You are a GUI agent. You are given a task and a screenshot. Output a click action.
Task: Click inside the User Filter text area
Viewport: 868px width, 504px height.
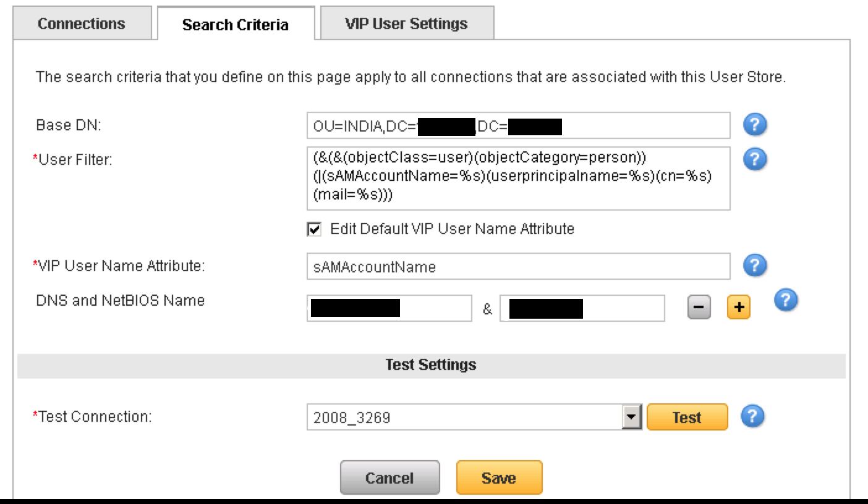tap(518, 178)
